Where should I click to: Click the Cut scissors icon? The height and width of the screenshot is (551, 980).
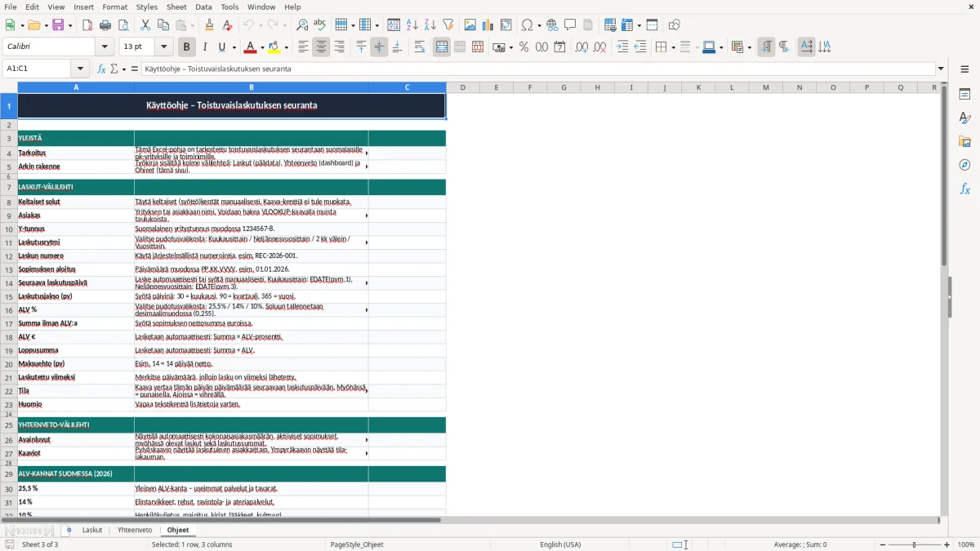[x=145, y=25]
